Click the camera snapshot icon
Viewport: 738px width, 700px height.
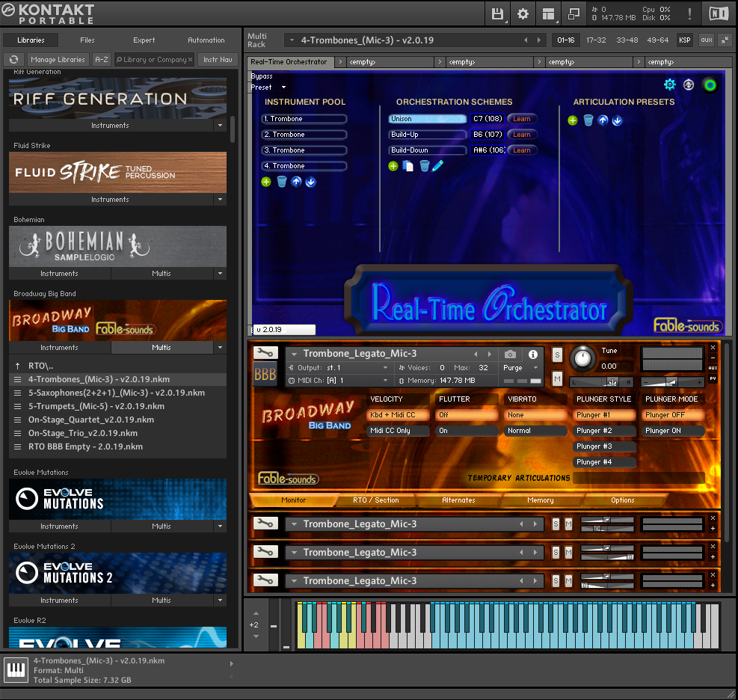click(510, 354)
